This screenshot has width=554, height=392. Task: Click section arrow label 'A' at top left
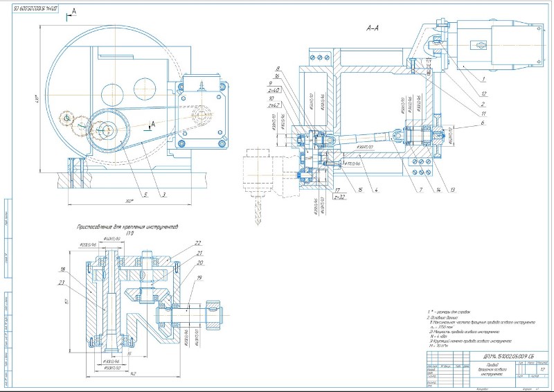pyautogui.click(x=74, y=12)
